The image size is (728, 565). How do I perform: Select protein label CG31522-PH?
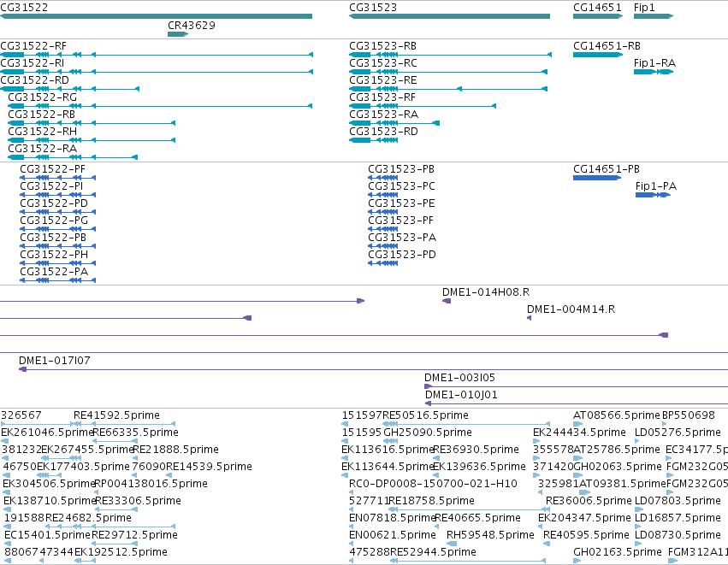pyautogui.click(x=53, y=255)
